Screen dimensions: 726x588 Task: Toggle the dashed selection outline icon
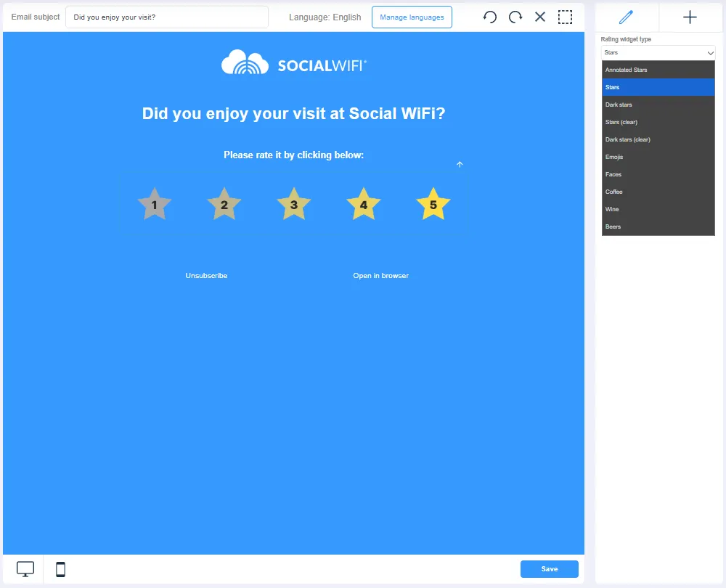[565, 17]
